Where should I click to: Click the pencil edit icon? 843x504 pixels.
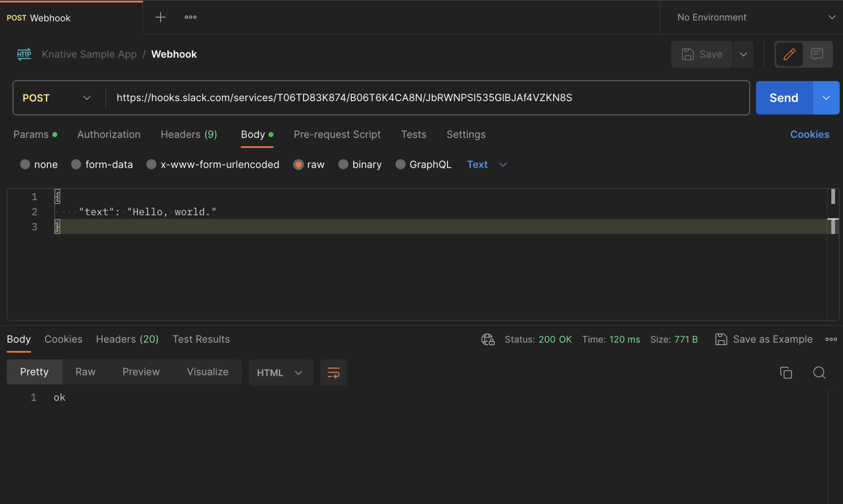tap(789, 54)
